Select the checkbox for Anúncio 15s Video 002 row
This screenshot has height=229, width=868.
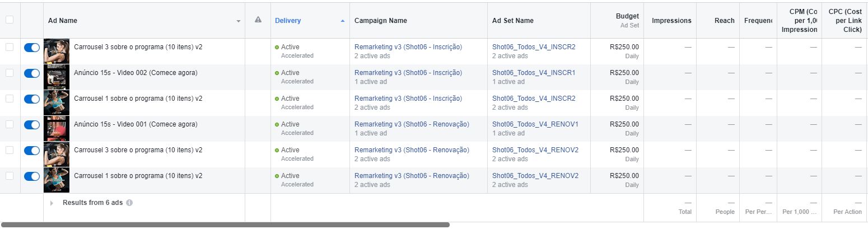pyautogui.click(x=10, y=73)
